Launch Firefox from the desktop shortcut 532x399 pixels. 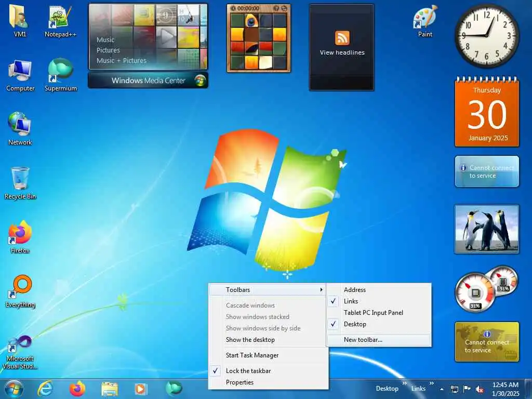click(x=20, y=237)
